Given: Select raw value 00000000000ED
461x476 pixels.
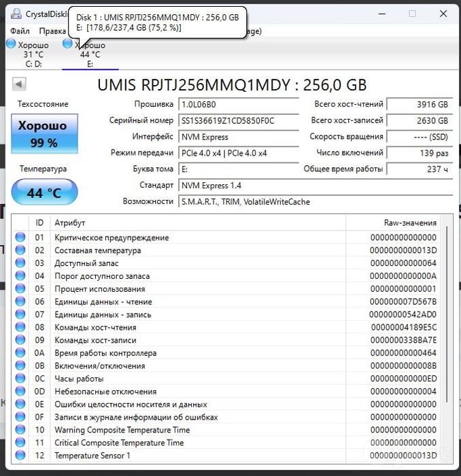Looking at the screenshot, I should click(403, 379).
